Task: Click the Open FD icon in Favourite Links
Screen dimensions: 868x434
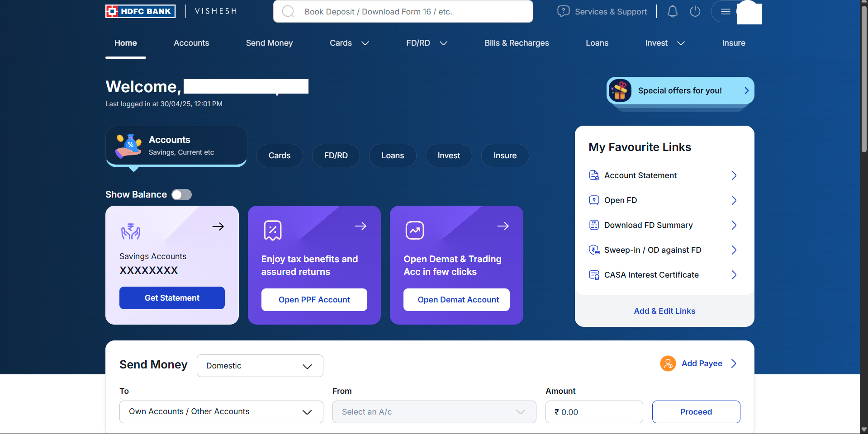Action: pyautogui.click(x=594, y=200)
